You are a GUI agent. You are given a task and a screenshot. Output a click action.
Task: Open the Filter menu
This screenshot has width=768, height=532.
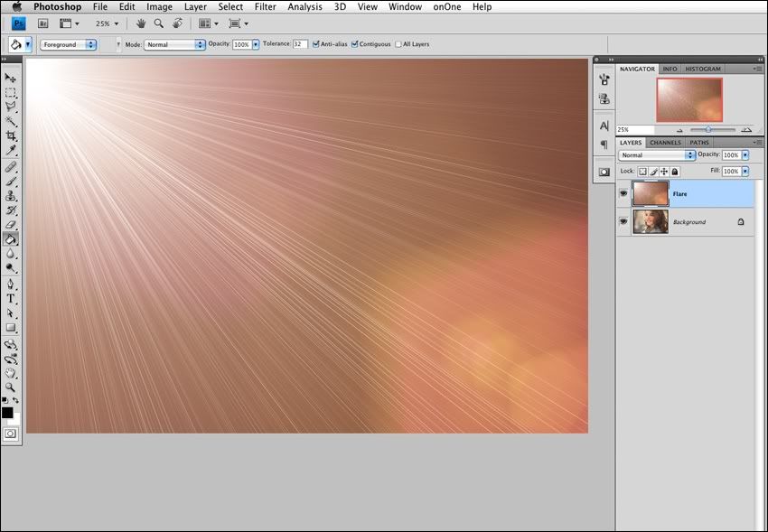pyautogui.click(x=265, y=7)
